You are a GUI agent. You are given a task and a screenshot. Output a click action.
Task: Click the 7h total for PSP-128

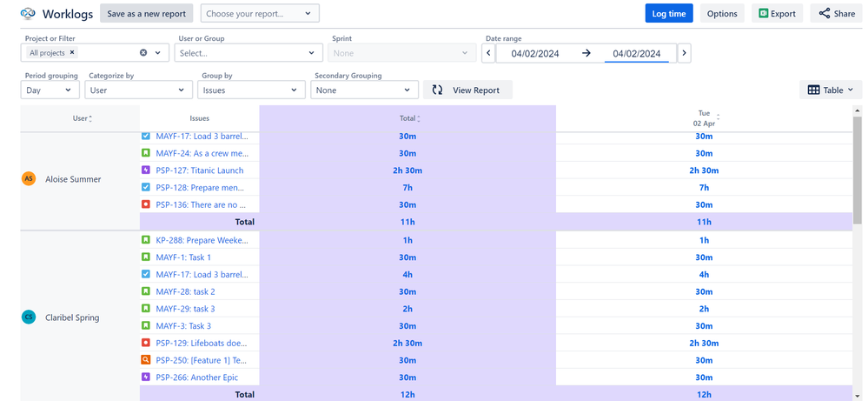407,187
